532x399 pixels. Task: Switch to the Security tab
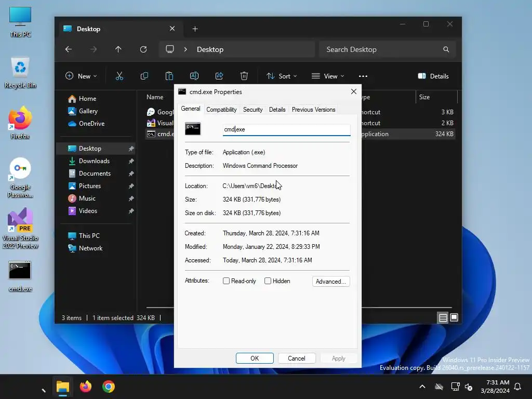click(x=253, y=110)
